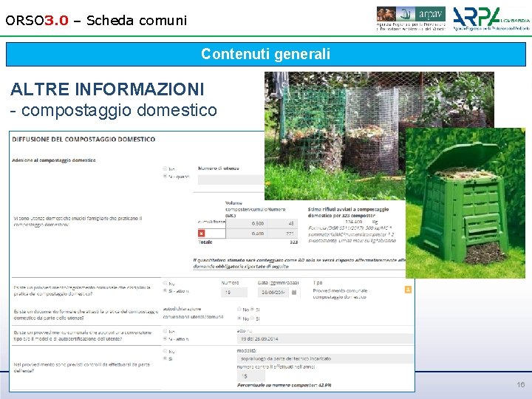Click the red X delete-row icon

(x=202, y=233)
